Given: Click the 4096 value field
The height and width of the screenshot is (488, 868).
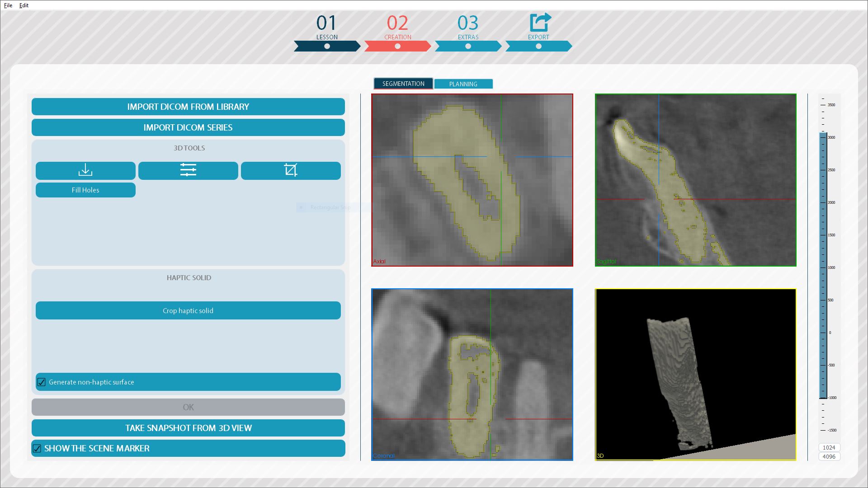Looking at the screenshot, I should (x=829, y=456).
